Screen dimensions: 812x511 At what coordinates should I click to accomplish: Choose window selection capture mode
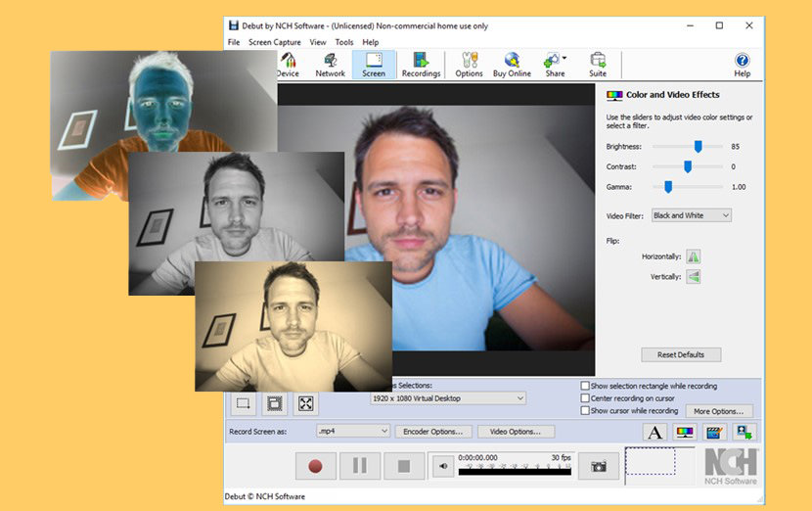(x=274, y=403)
